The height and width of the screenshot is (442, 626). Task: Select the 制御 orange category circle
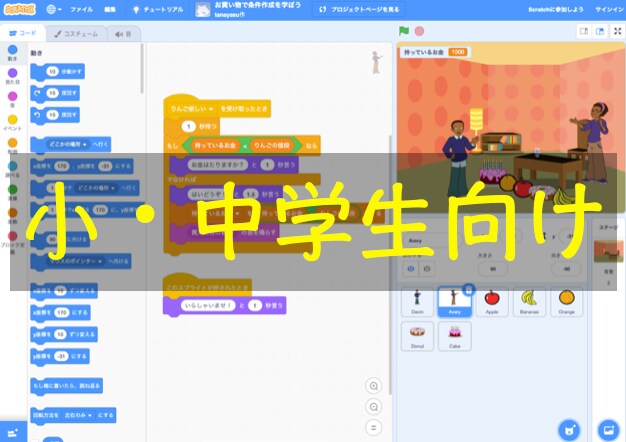click(x=12, y=143)
